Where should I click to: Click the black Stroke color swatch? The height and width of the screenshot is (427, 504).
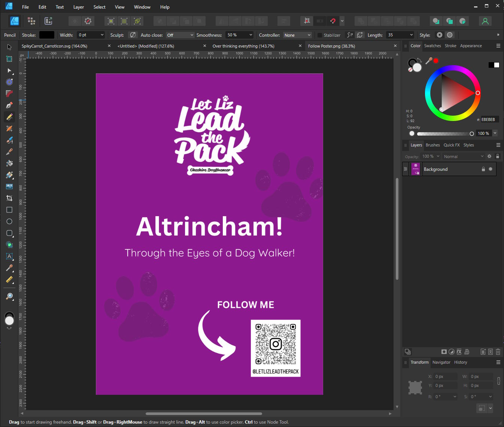coord(47,35)
